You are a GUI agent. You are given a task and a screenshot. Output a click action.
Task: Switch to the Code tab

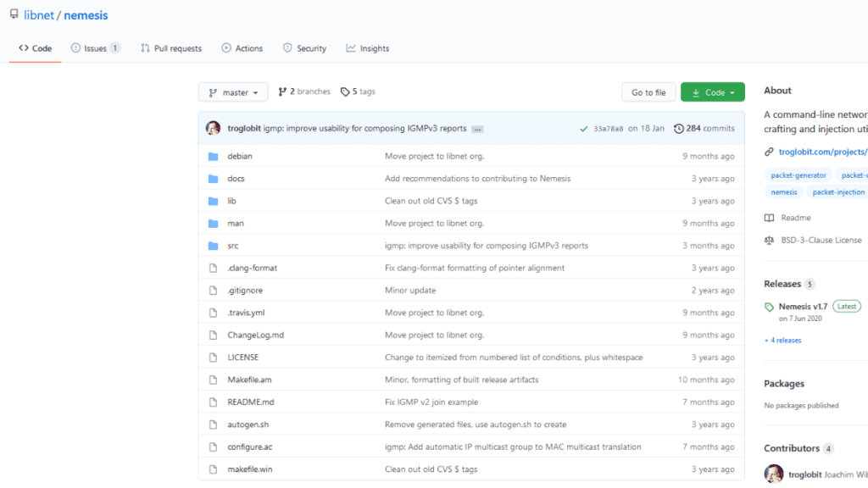coord(36,48)
